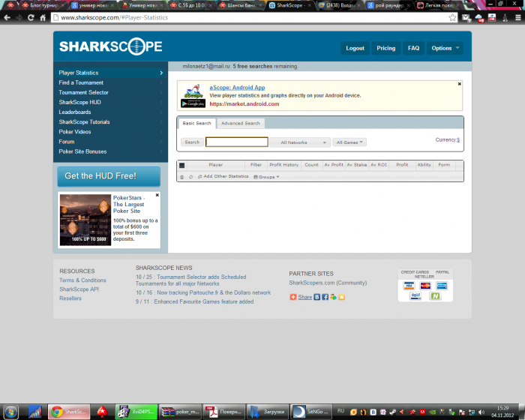The image size is (525, 420).
Task: Refresh statistics with the table refresh icon
Action: pyautogui.click(x=190, y=177)
